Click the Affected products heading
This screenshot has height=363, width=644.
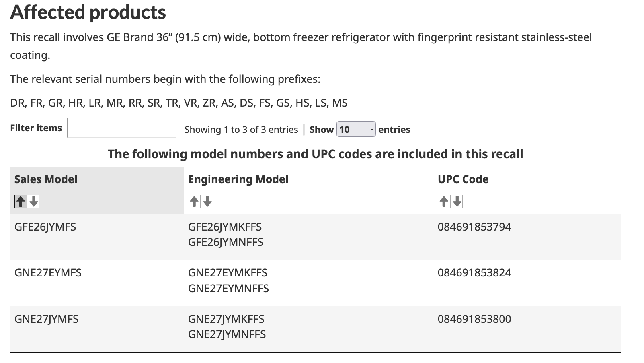pos(88,12)
